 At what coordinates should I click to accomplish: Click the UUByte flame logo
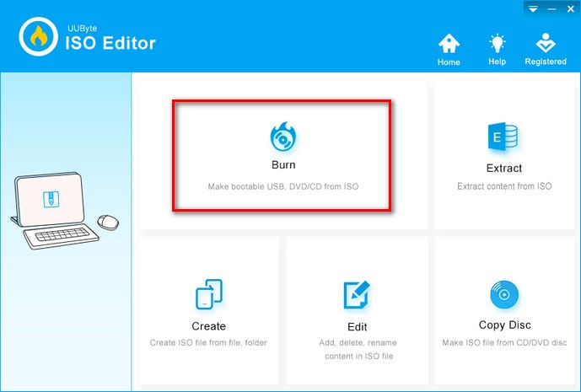(x=39, y=37)
